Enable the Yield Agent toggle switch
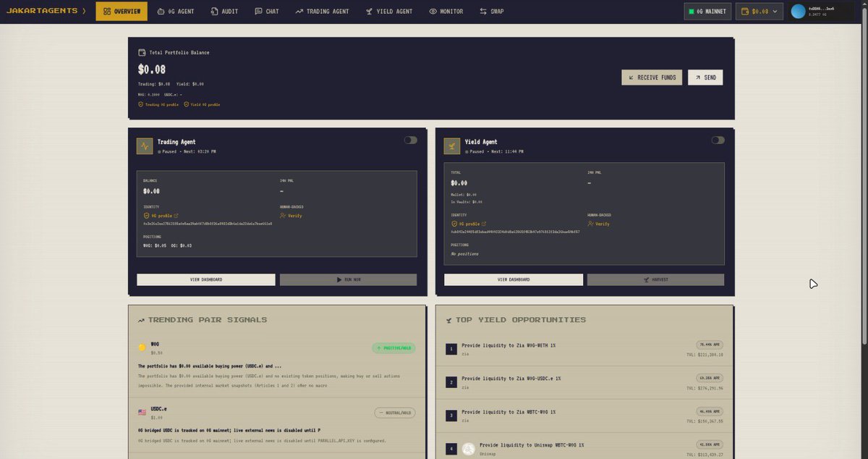The height and width of the screenshot is (459, 868). pos(718,140)
